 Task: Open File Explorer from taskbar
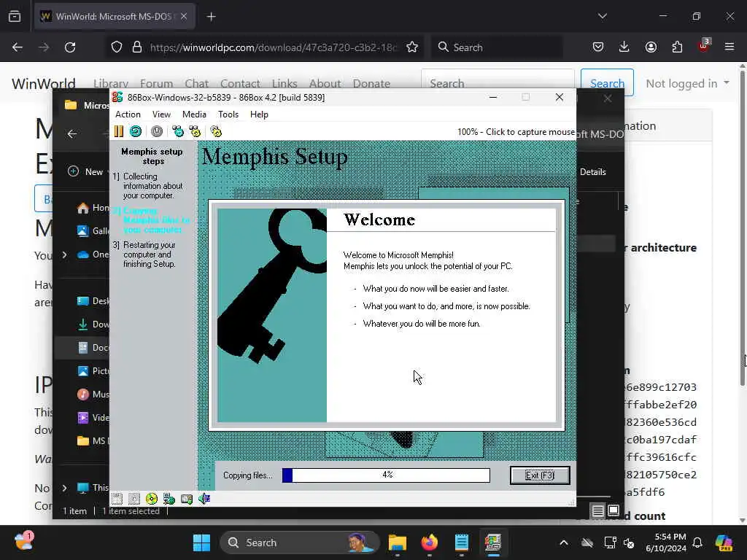pyautogui.click(x=398, y=542)
